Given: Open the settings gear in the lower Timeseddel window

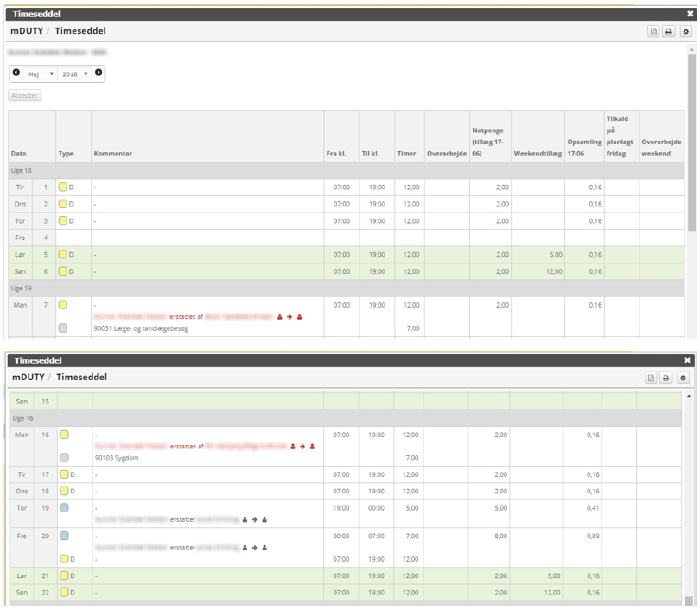Looking at the screenshot, I should pos(682,378).
